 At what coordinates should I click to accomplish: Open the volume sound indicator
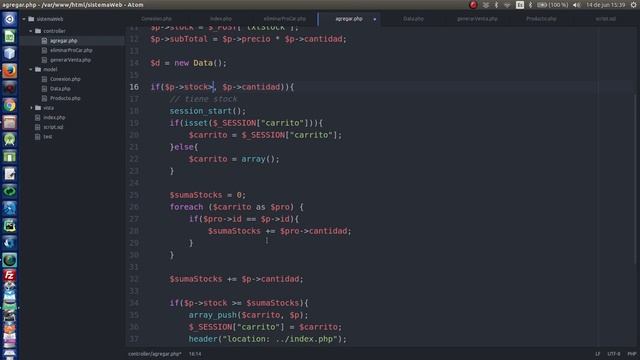(576, 5)
